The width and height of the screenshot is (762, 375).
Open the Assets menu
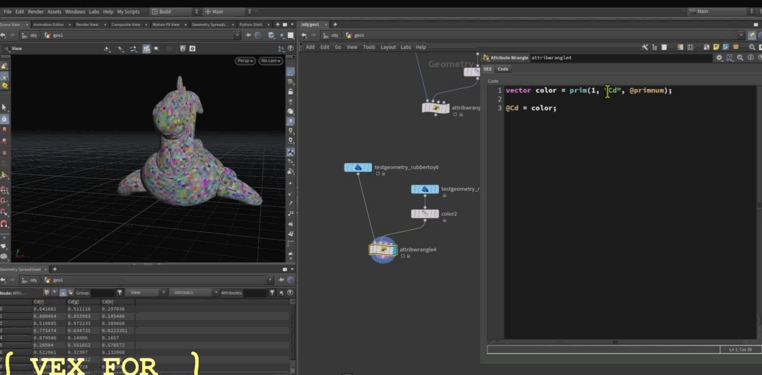pyautogui.click(x=54, y=12)
